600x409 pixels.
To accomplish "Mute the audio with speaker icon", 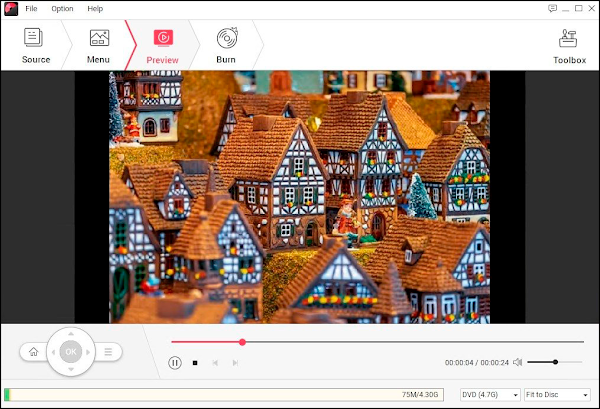I will (x=517, y=362).
